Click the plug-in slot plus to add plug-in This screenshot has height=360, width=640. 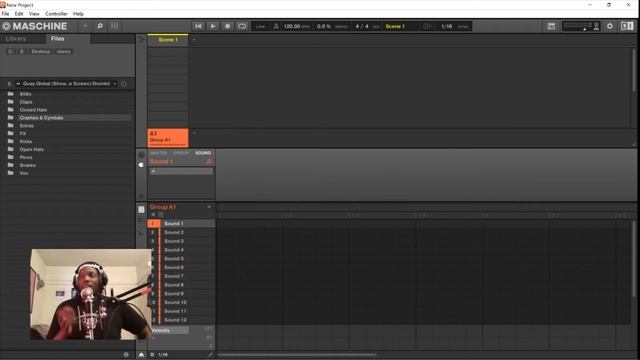click(x=153, y=171)
